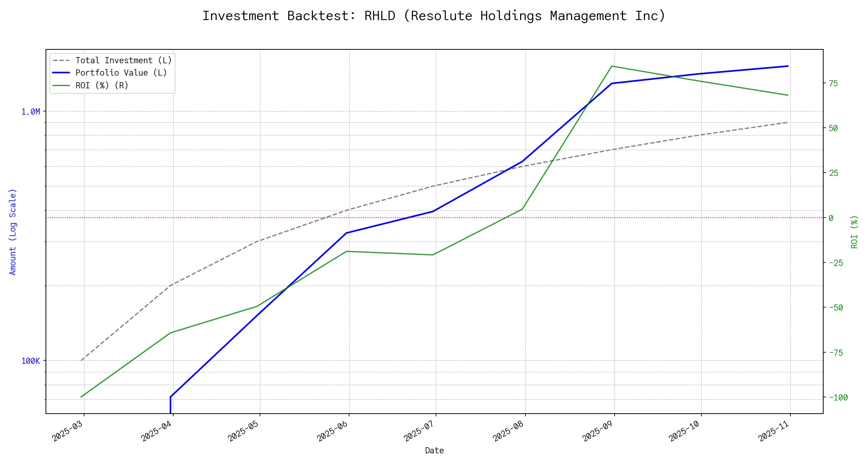Click the Date x-axis title

tap(434, 451)
